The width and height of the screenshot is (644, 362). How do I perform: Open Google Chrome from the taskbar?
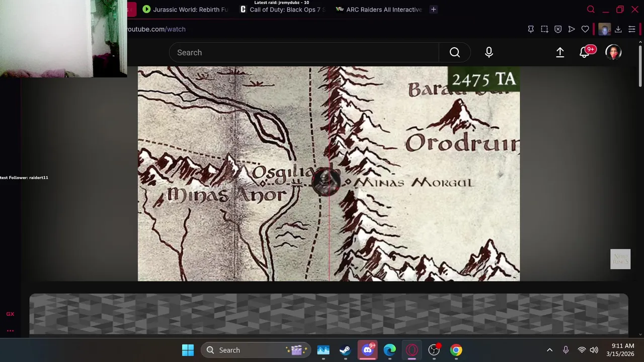point(456,350)
